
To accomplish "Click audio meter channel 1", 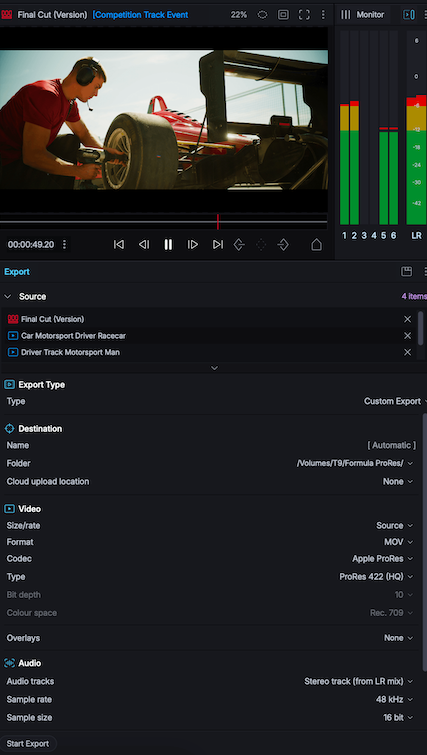I will [344, 128].
